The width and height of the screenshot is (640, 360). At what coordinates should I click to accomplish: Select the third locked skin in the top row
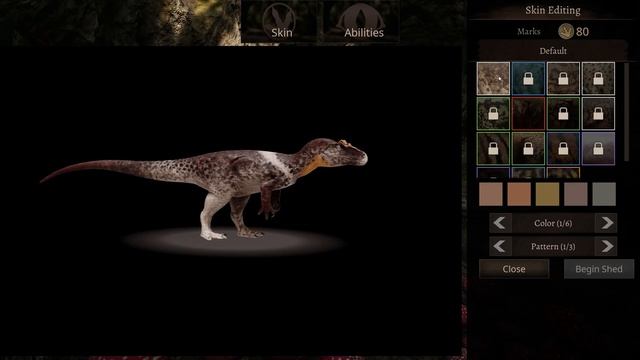click(563, 78)
